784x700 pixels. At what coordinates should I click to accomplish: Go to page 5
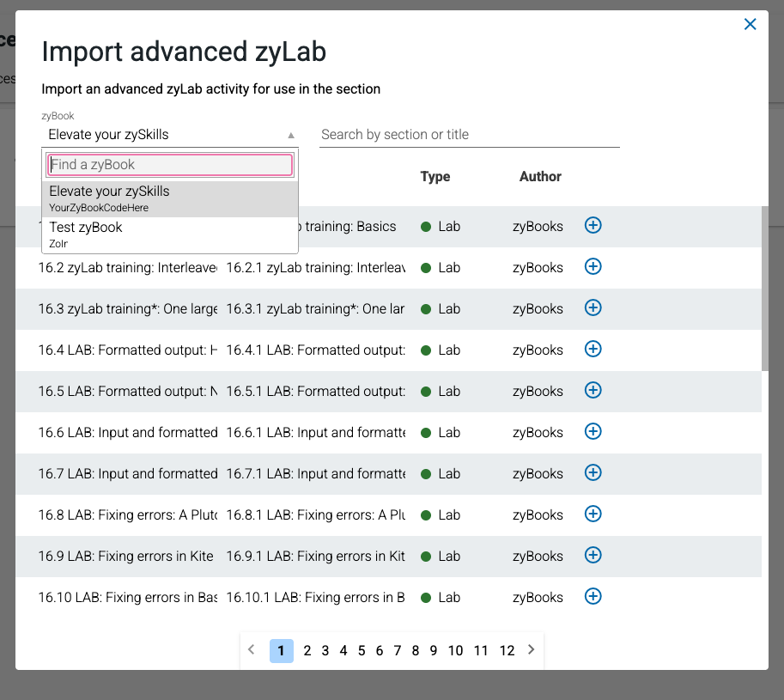[x=362, y=650]
